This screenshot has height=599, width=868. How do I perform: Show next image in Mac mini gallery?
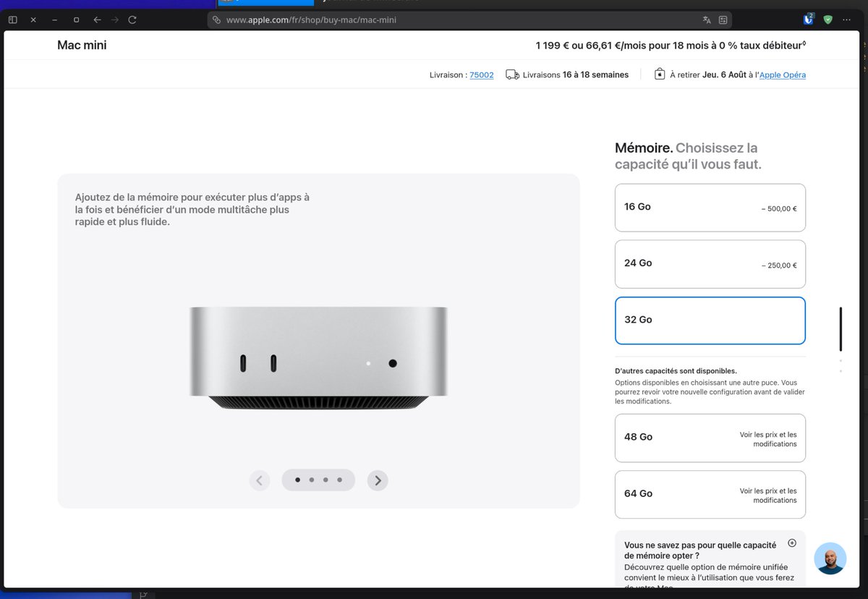click(x=378, y=480)
